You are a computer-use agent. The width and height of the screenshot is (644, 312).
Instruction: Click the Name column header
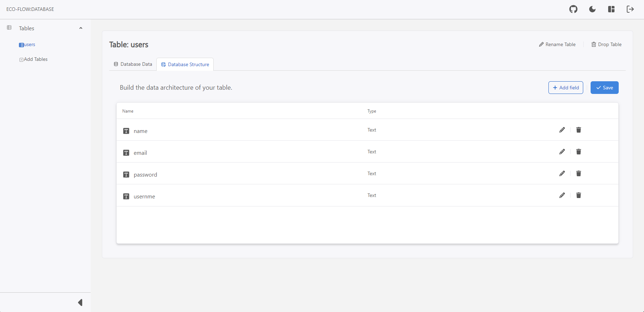(x=128, y=111)
